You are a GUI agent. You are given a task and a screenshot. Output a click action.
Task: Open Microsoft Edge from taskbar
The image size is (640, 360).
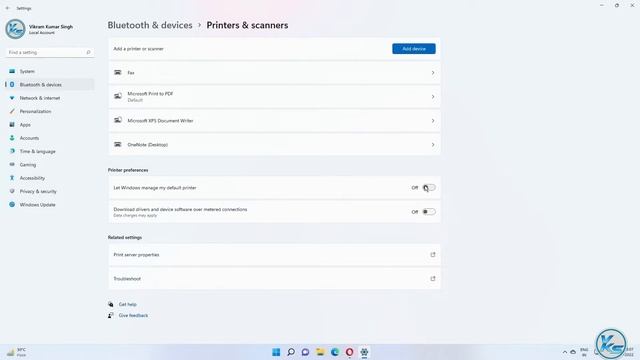(335, 352)
